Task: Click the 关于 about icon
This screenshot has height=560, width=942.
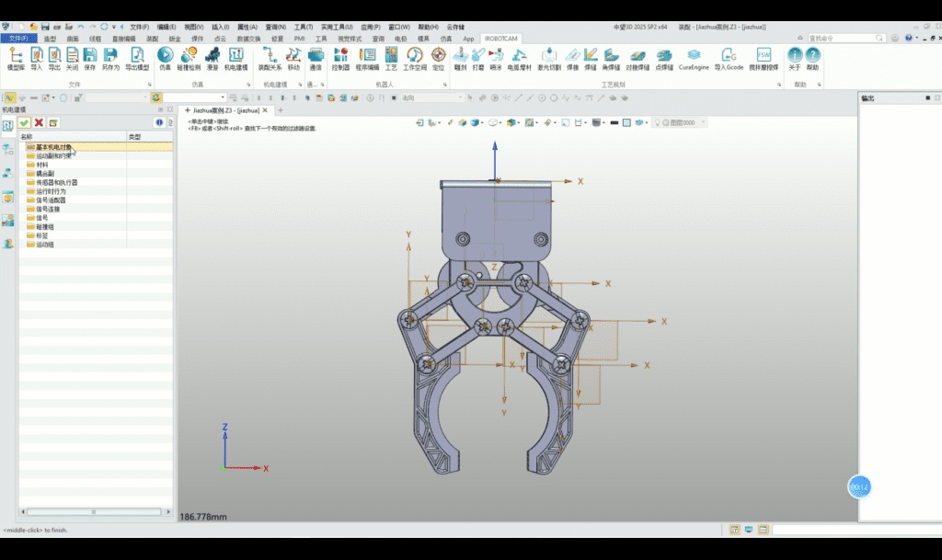Action: (795, 59)
